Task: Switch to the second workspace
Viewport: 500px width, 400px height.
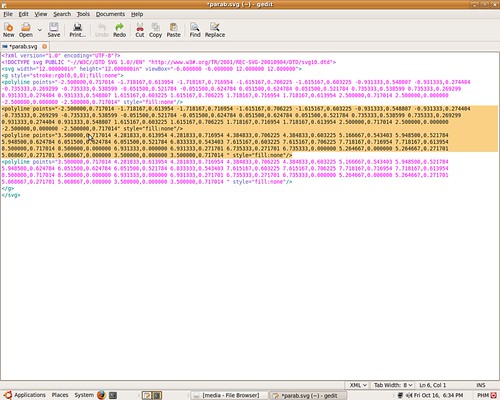Action: pyautogui.click(x=157, y=396)
